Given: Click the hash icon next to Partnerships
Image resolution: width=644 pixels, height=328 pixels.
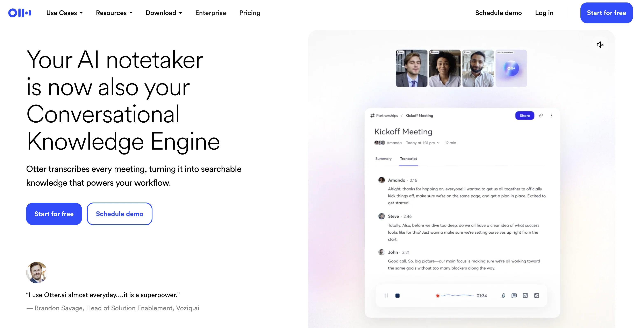Looking at the screenshot, I should pyautogui.click(x=372, y=115).
